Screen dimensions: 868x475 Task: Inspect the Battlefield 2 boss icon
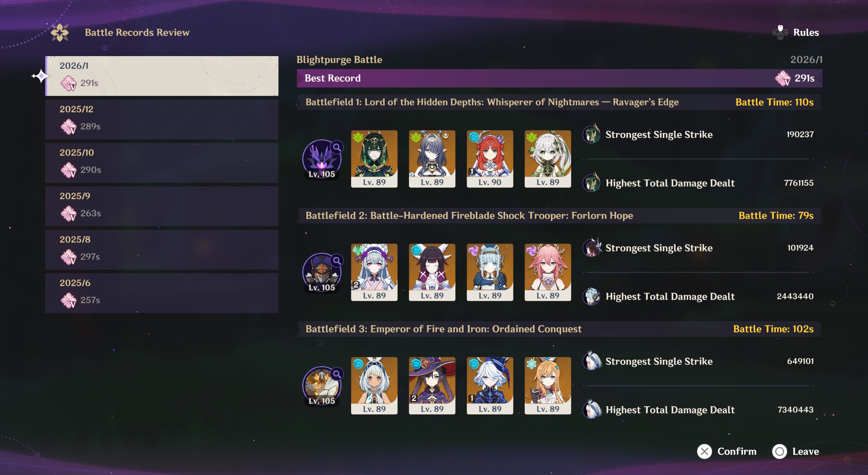click(321, 272)
